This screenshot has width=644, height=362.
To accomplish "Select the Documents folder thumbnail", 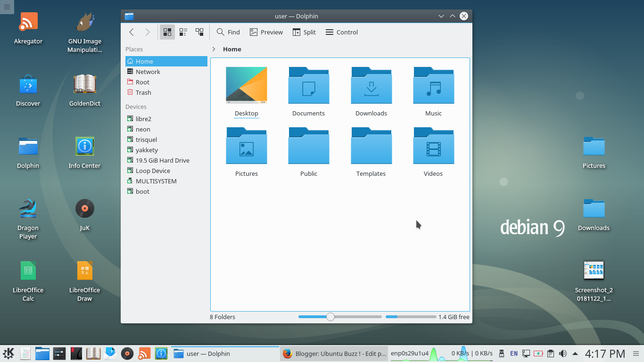I will [308, 85].
